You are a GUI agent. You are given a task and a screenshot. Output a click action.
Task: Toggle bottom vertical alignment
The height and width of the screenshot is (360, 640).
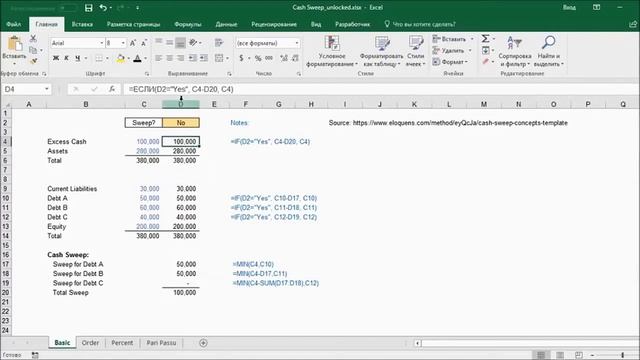click(x=180, y=42)
